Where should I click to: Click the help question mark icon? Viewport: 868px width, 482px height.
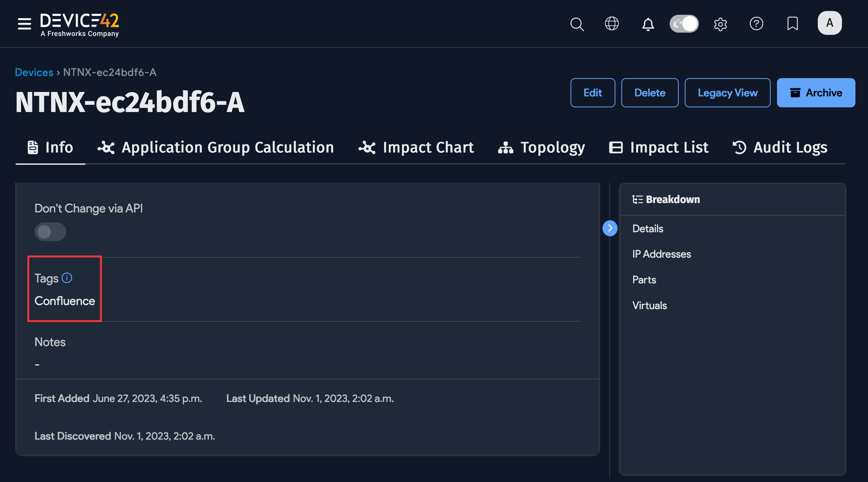click(756, 24)
